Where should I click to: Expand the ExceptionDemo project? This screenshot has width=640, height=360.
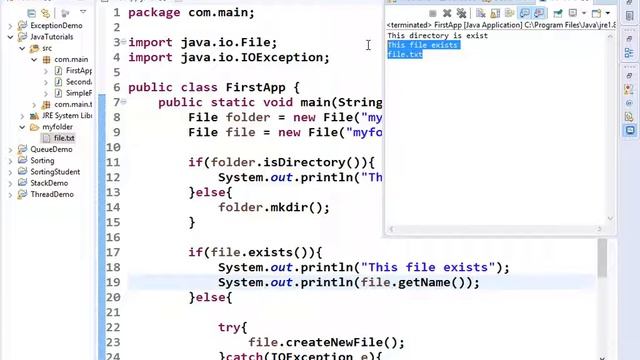10,26
